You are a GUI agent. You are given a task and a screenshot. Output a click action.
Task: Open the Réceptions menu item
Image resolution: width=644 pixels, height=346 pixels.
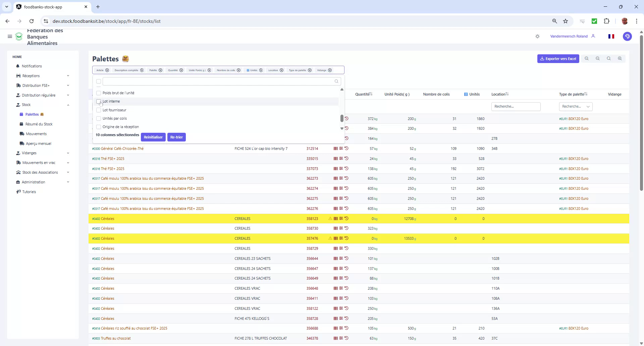tap(33, 76)
